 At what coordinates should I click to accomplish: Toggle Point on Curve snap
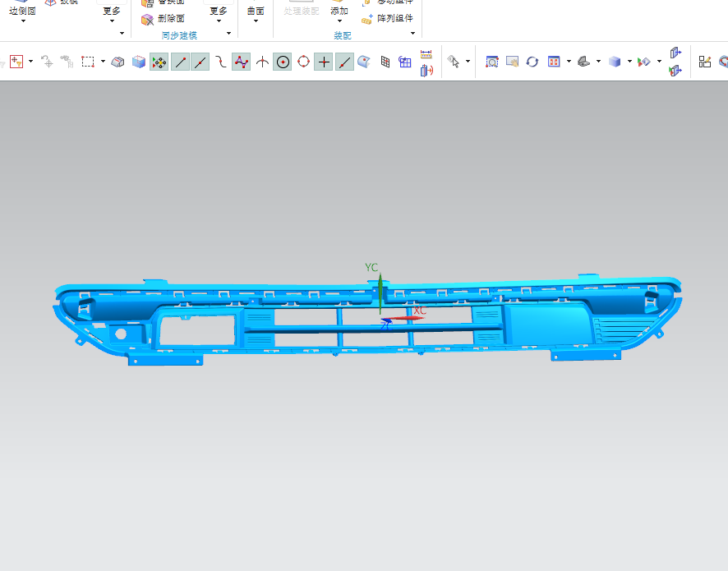[x=344, y=62]
